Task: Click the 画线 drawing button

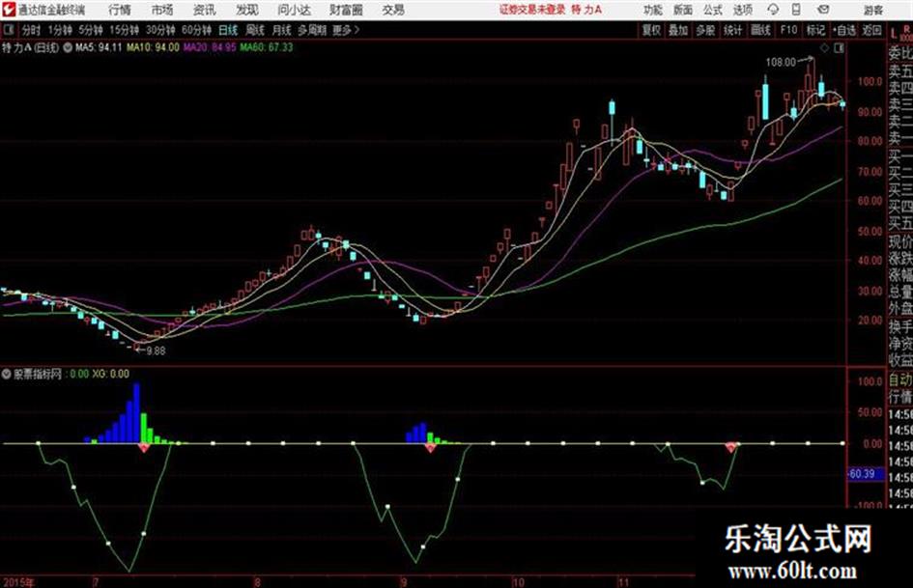Action: tap(760, 30)
